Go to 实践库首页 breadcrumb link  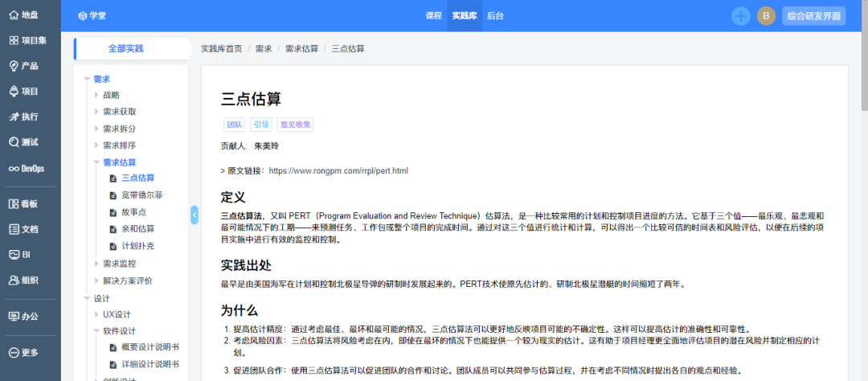point(221,49)
